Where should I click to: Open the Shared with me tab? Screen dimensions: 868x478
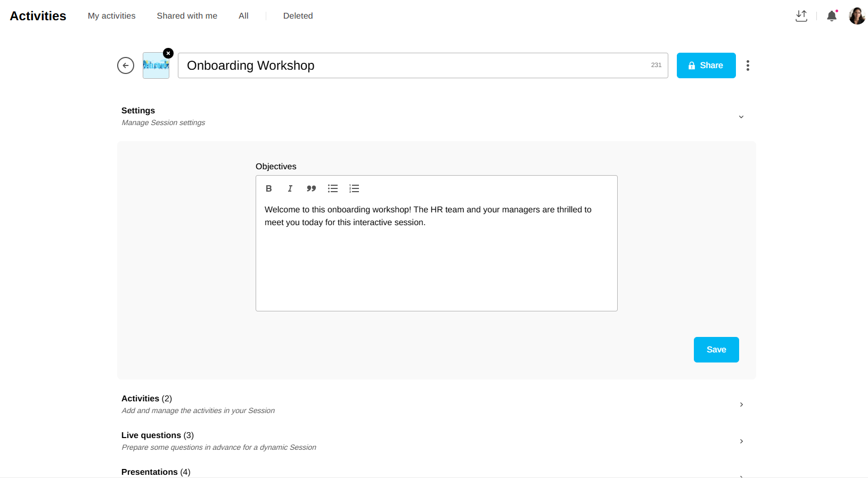point(187,16)
